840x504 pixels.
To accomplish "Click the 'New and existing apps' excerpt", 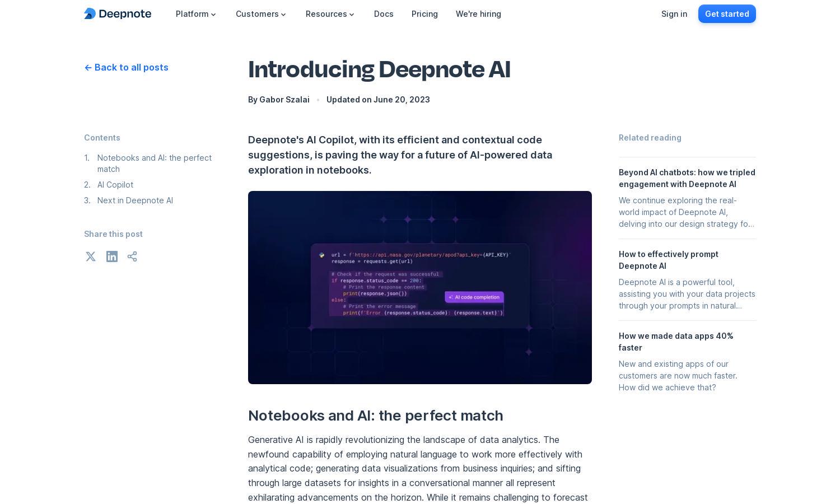I will (678, 376).
